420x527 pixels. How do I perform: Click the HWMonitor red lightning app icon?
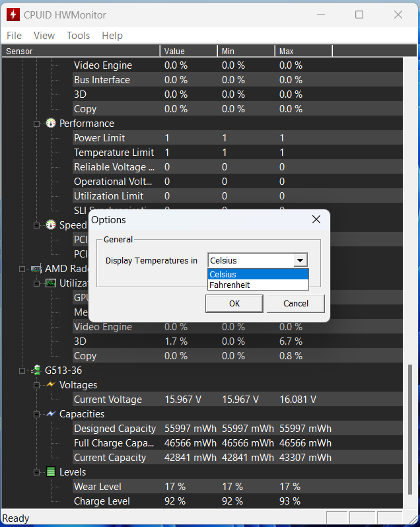(13, 15)
